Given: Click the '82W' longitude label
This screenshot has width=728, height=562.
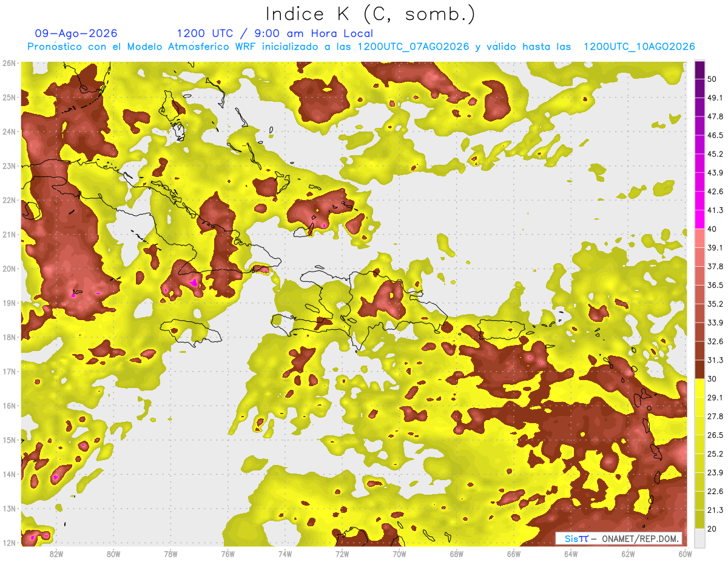Looking at the screenshot, I should (56, 554).
